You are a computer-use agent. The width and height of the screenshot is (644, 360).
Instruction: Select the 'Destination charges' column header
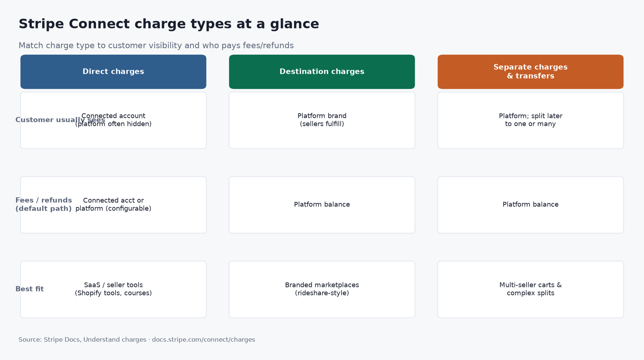[322, 72]
